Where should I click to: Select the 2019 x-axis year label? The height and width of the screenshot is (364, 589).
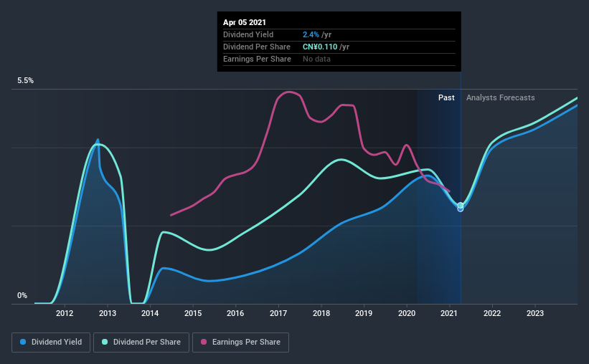[364, 313]
